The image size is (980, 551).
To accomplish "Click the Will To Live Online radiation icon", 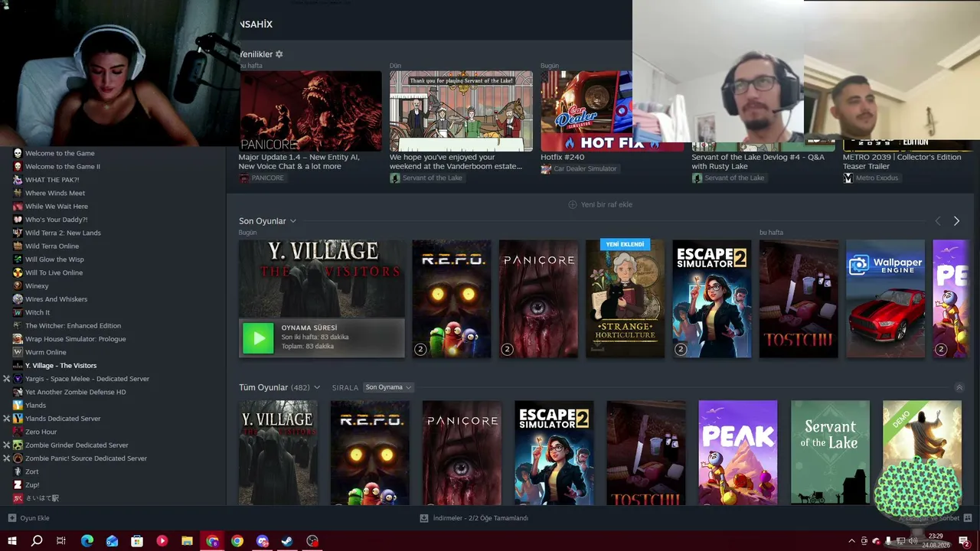I will [x=18, y=272].
